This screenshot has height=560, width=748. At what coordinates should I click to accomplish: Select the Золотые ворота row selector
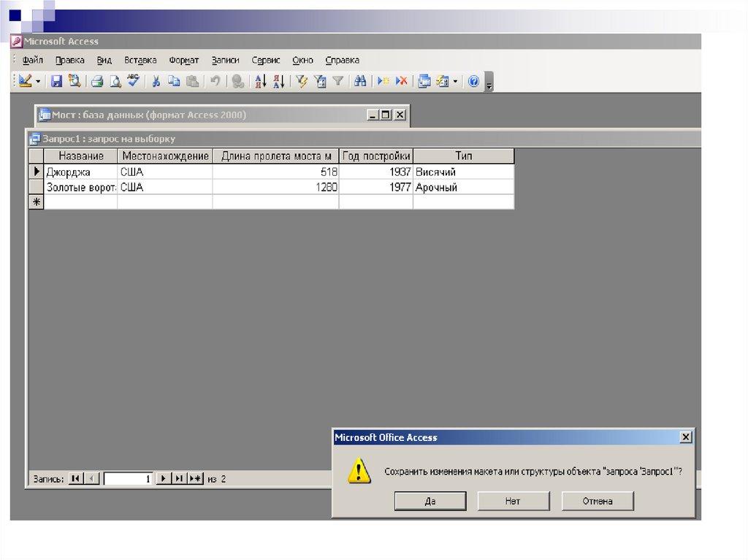(36, 188)
